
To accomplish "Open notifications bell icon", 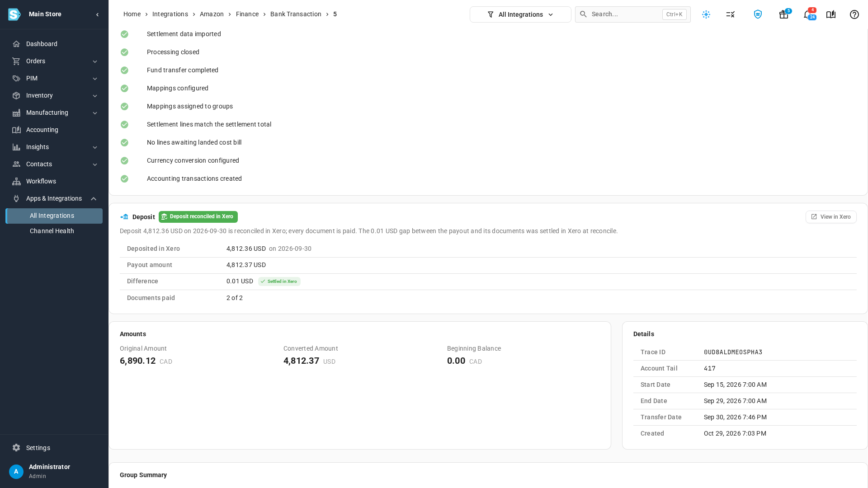I will [807, 14].
